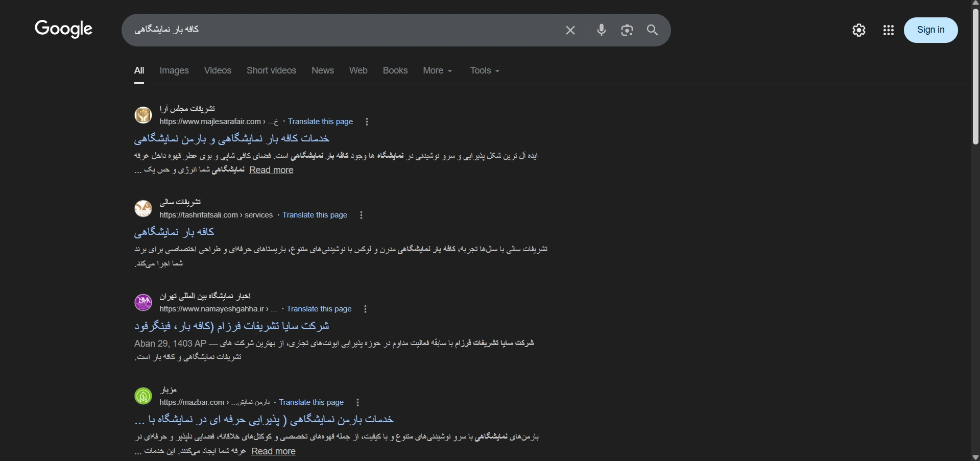Click 'Aban 29, 1403 AP' date text

[x=170, y=344]
